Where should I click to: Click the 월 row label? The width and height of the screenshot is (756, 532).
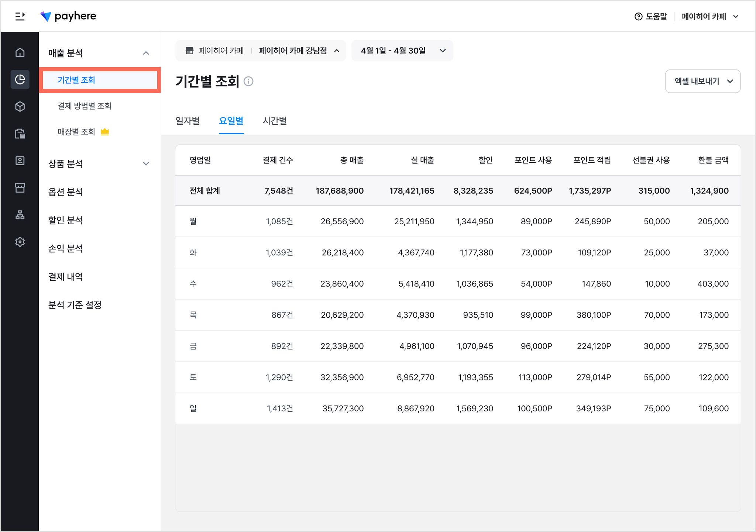coord(193,221)
